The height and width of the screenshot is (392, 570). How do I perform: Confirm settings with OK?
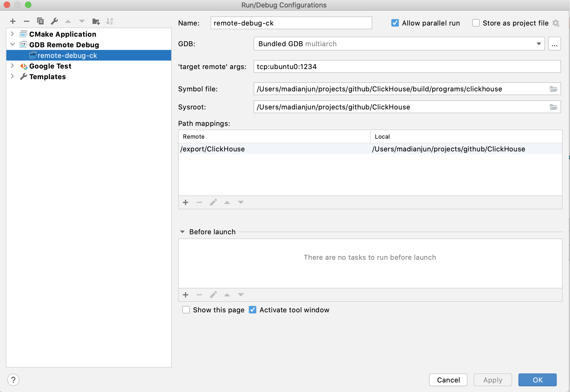(537, 380)
